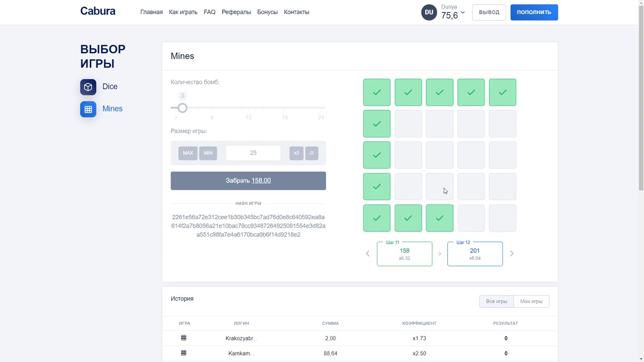Click Krakozyabr login in history
This screenshot has height=362, width=644.
click(241, 338)
